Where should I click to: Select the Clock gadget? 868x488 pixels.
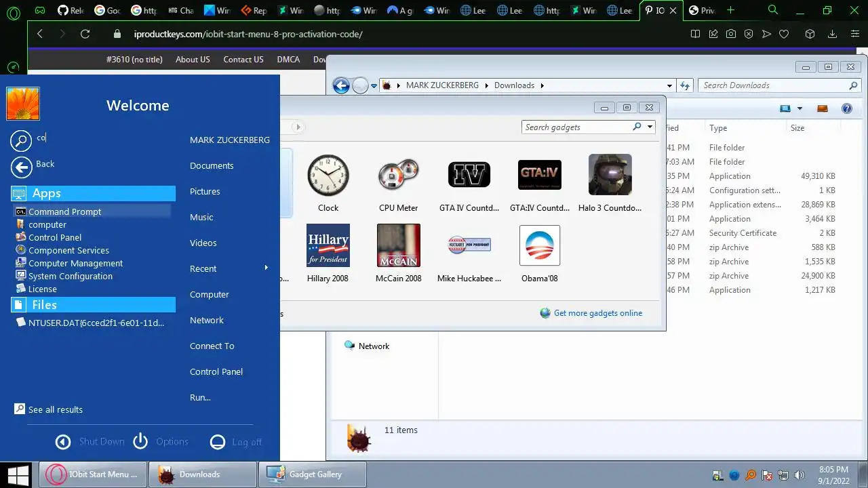(328, 184)
